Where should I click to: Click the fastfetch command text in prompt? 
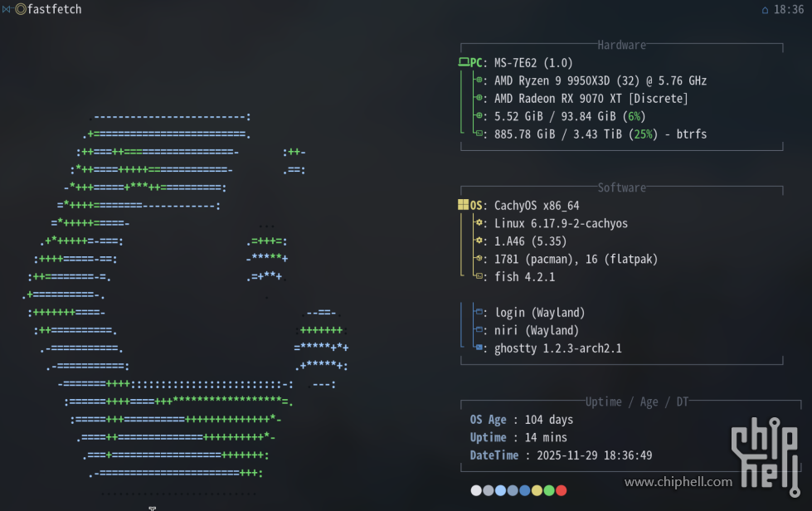pyautogui.click(x=55, y=9)
